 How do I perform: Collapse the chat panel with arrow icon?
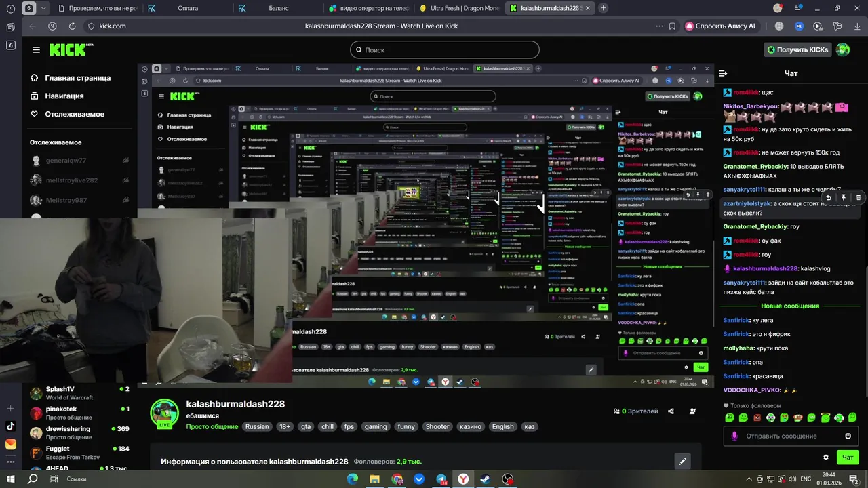click(x=723, y=73)
